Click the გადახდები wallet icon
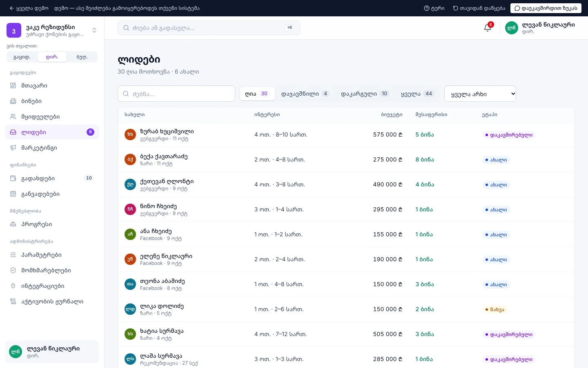The image size is (588, 368). pyautogui.click(x=13, y=178)
